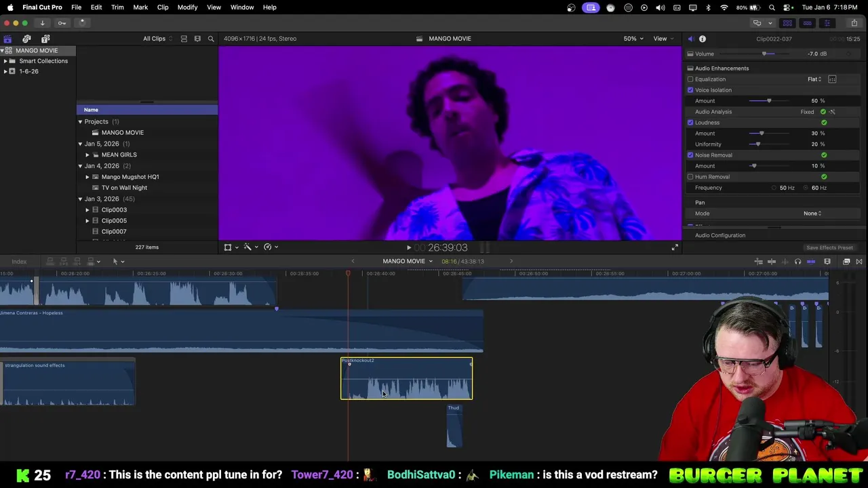
Task: Show the Effects browser icon
Action: point(846,262)
